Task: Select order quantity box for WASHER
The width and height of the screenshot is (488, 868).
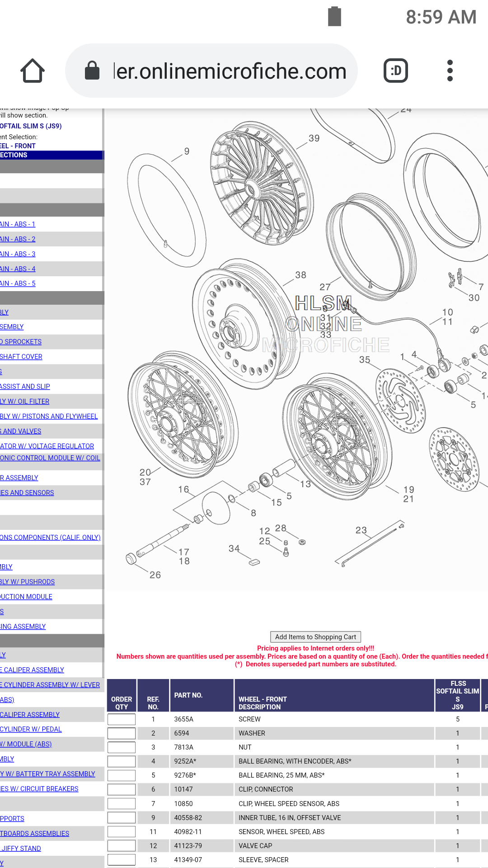Action: (x=122, y=733)
